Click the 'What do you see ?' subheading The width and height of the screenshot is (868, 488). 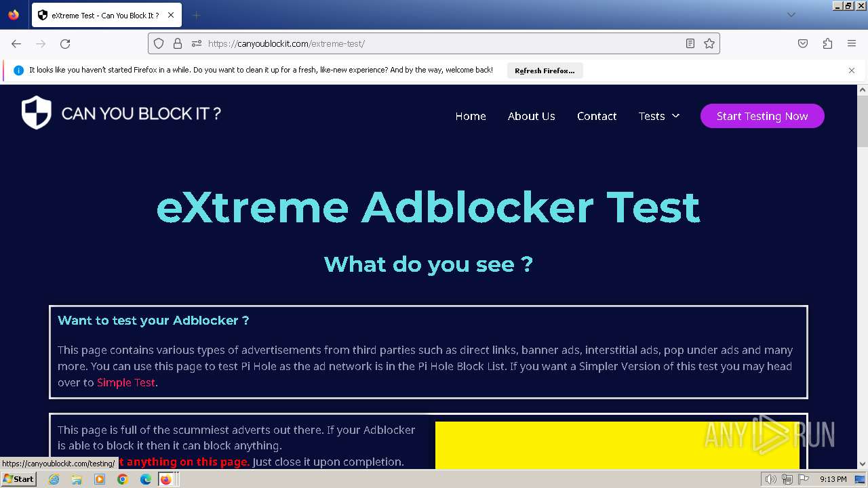pyautogui.click(x=428, y=264)
